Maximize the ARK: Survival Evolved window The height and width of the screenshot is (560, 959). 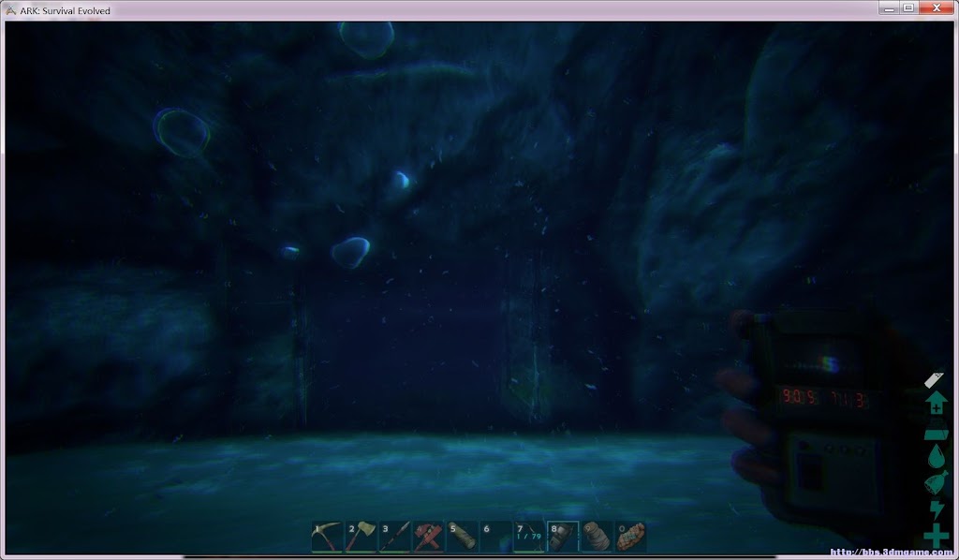coord(908,7)
